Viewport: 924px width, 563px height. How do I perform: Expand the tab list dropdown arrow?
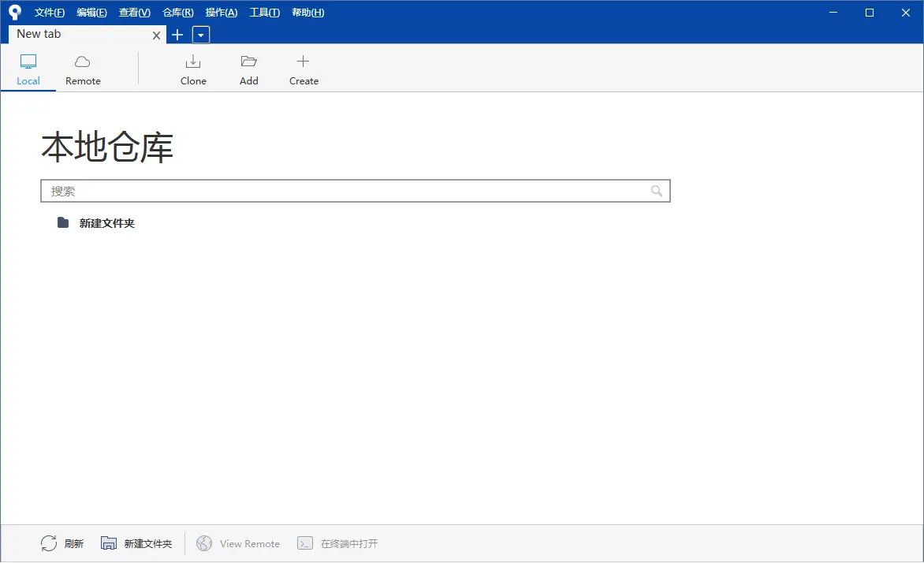[x=201, y=35]
